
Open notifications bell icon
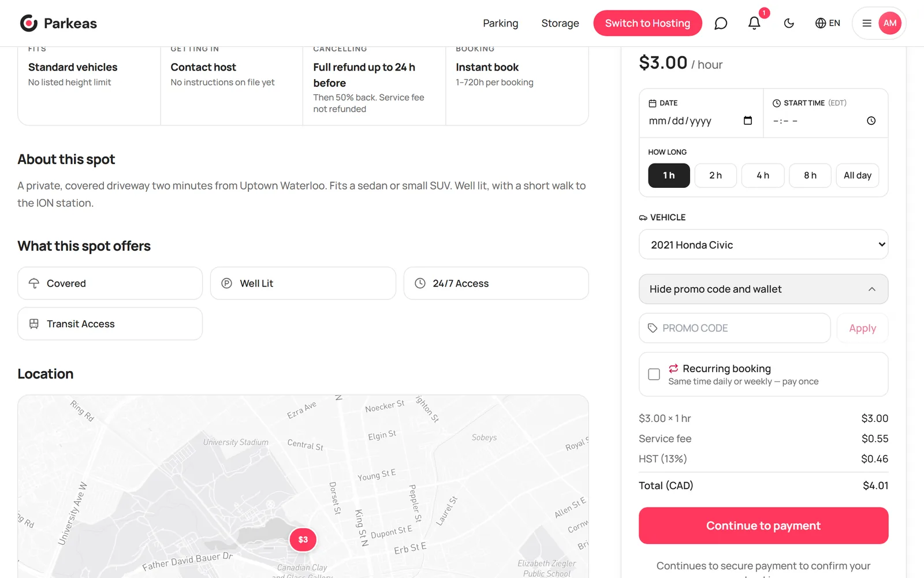tap(754, 23)
